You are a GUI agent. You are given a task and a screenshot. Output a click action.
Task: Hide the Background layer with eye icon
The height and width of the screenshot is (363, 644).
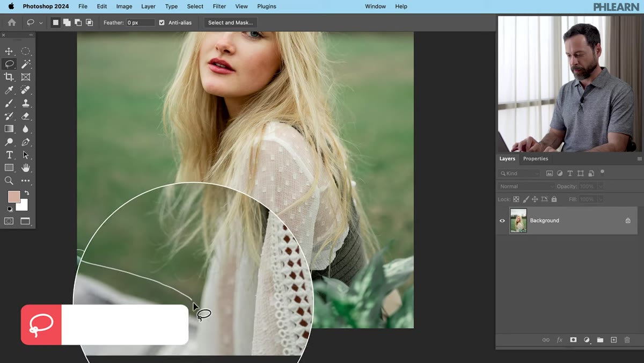tap(502, 221)
